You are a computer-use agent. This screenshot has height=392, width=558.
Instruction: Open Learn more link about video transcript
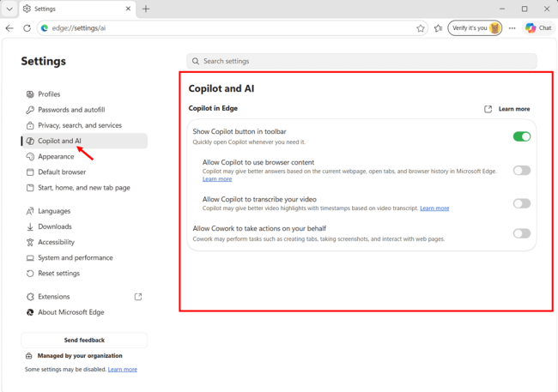click(x=434, y=208)
